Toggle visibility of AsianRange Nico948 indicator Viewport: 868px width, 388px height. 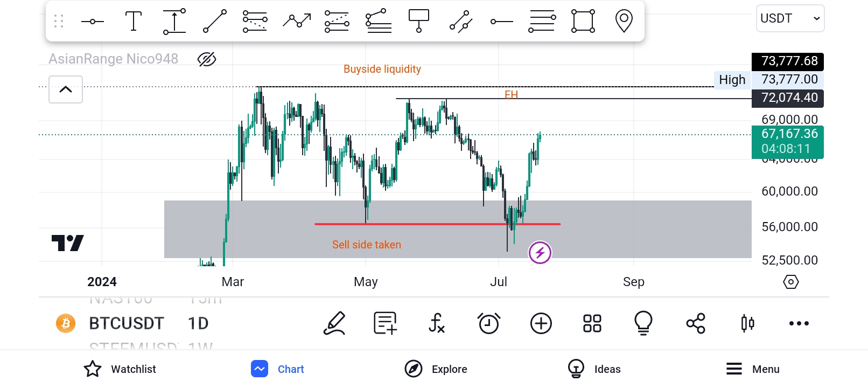207,59
